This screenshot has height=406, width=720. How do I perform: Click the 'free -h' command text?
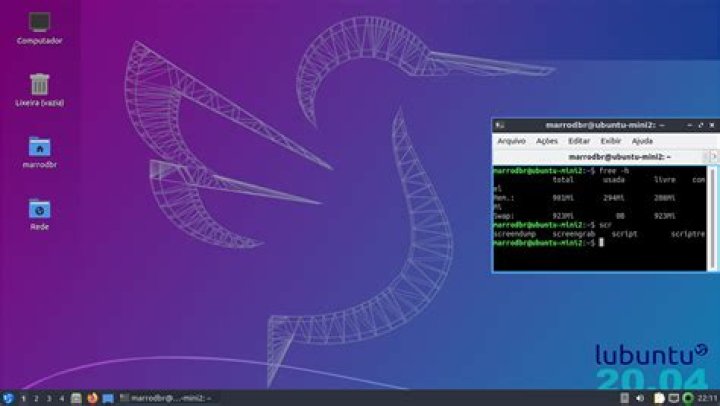pos(614,171)
